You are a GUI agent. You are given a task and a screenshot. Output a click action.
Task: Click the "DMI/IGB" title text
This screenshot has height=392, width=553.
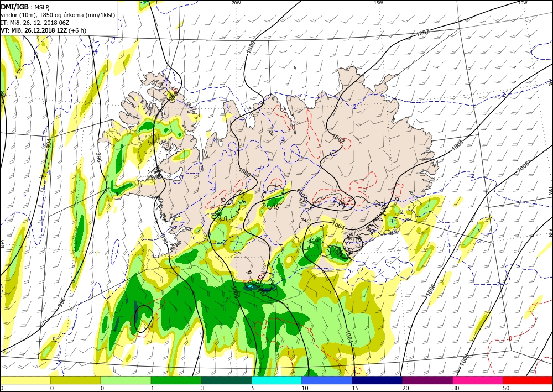[14, 7]
